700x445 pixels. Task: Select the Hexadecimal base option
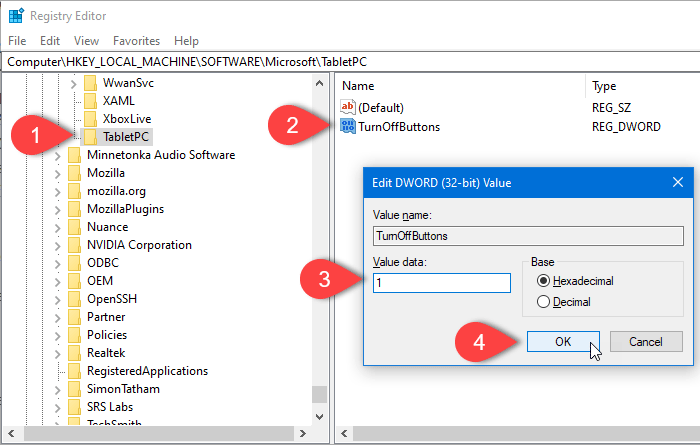click(x=544, y=281)
